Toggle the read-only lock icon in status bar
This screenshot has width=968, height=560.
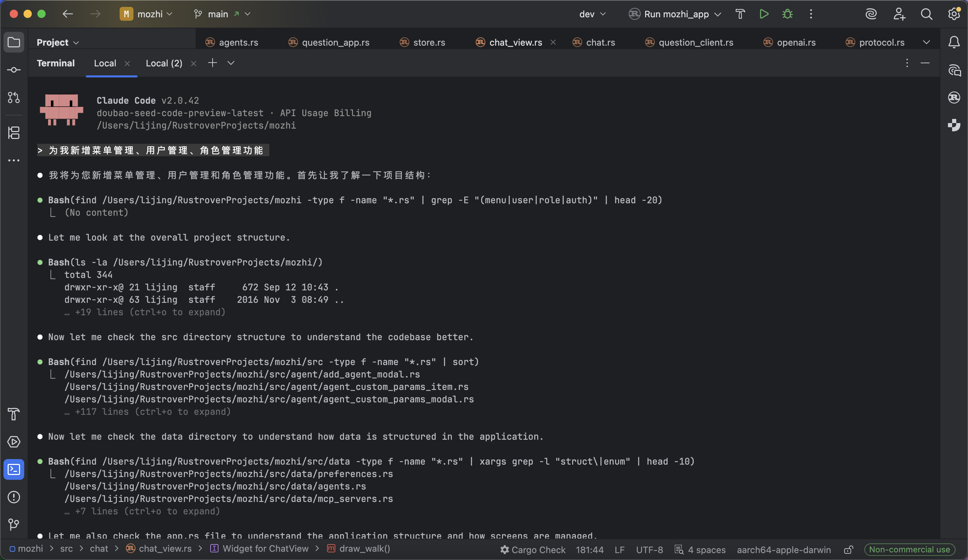848,550
